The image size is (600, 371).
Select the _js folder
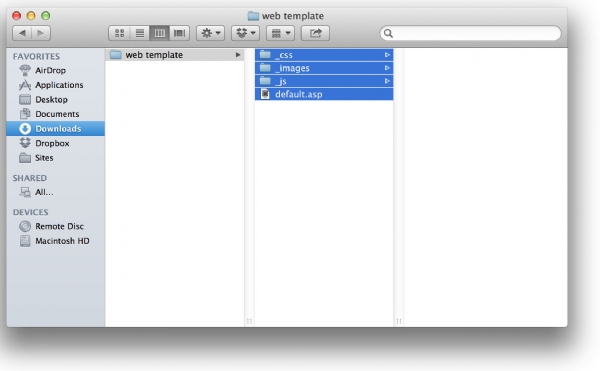pyautogui.click(x=324, y=81)
